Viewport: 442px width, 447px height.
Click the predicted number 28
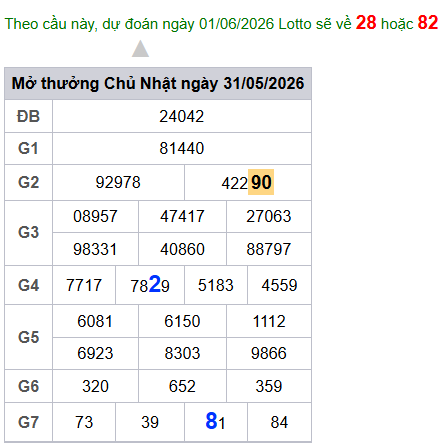pyautogui.click(x=366, y=23)
